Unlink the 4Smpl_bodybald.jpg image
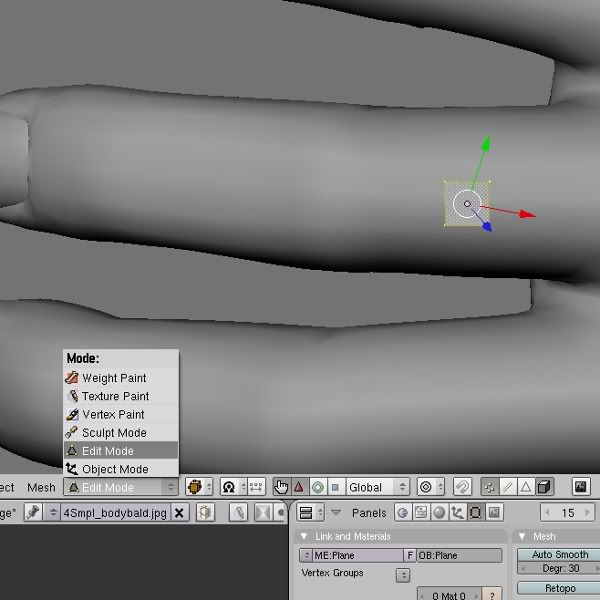The height and width of the screenshot is (600, 600). (x=179, y=513)
